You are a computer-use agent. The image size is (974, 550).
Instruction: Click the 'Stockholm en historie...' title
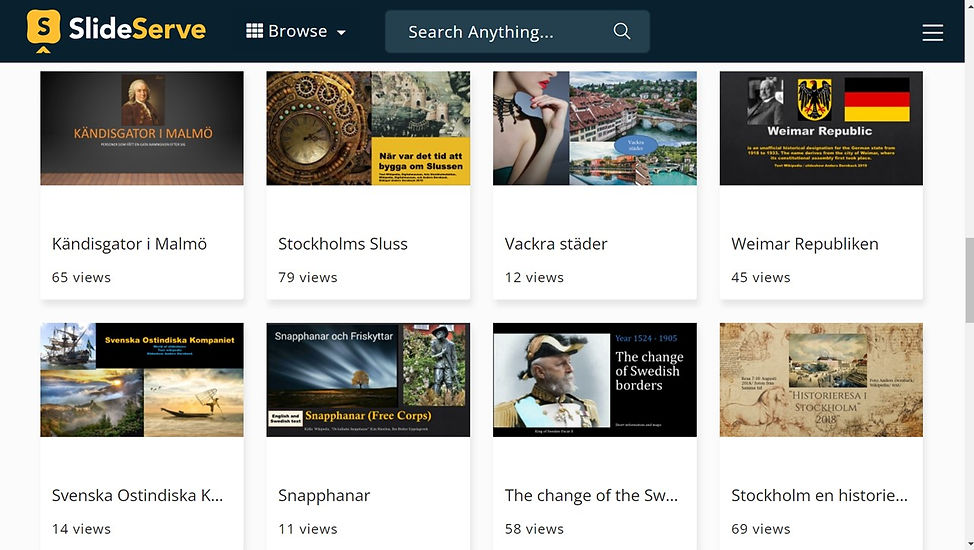819,496
